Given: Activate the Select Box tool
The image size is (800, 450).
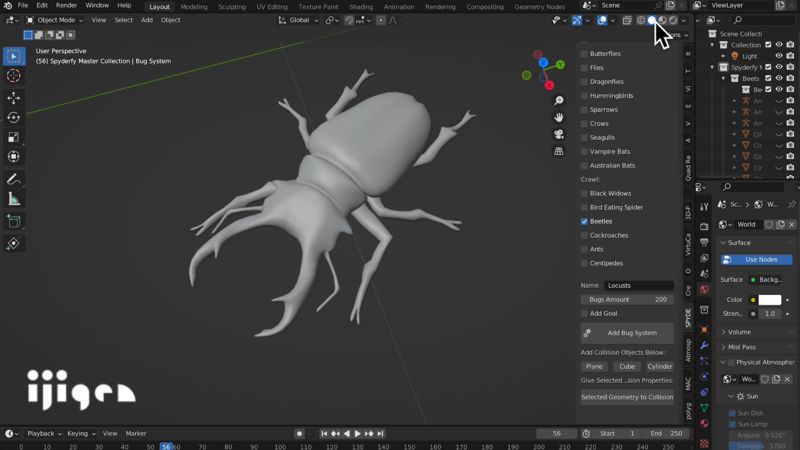Looking at the screenshot, I should tap(14, 56).
